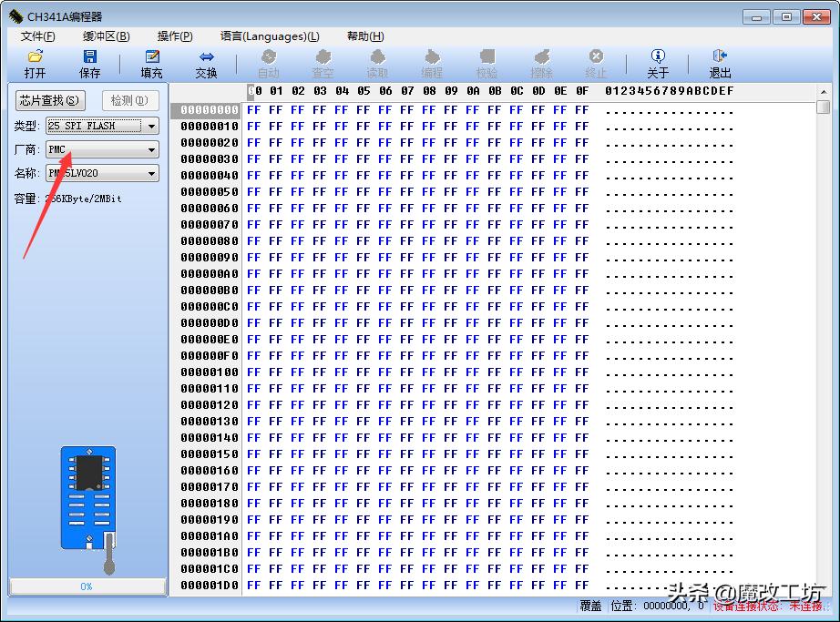Close the CH341A window
The width and height of the screenshot is (840, 622).
pyautogui.click(x=816, y=17)
